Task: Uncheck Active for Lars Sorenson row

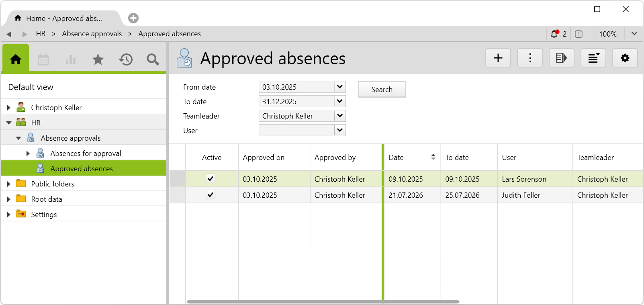Action: coord(211,179)
